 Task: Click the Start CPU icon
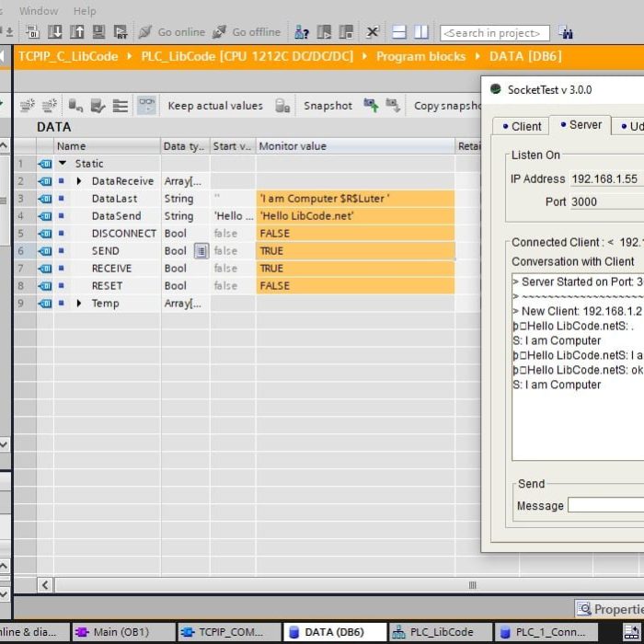tap(324, 32)
